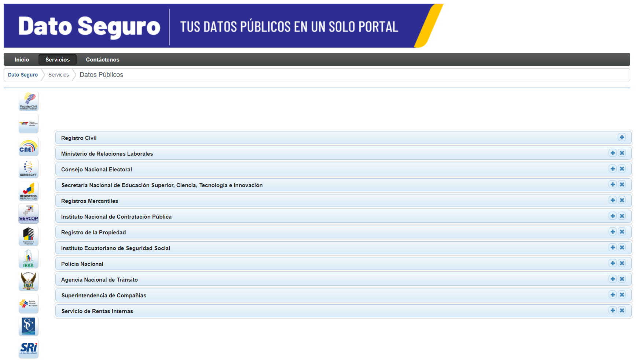Click Instituto Ecuatoriano de Seguridad Social title

(115, 248)
